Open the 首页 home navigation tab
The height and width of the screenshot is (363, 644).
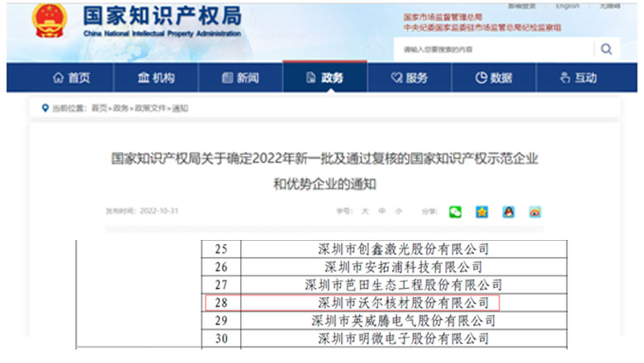70,78
